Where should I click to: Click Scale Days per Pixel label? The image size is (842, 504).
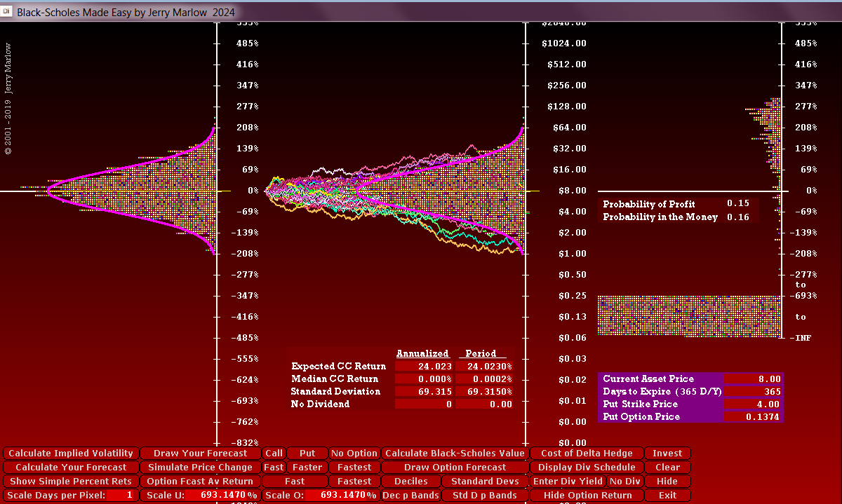pos(56,496)
